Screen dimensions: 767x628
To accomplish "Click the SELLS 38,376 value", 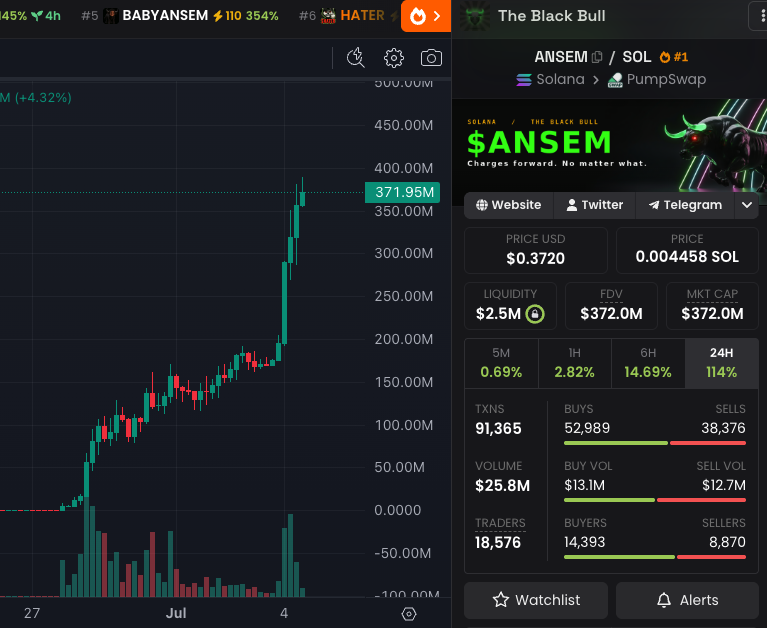I will [x=723, y=428].
